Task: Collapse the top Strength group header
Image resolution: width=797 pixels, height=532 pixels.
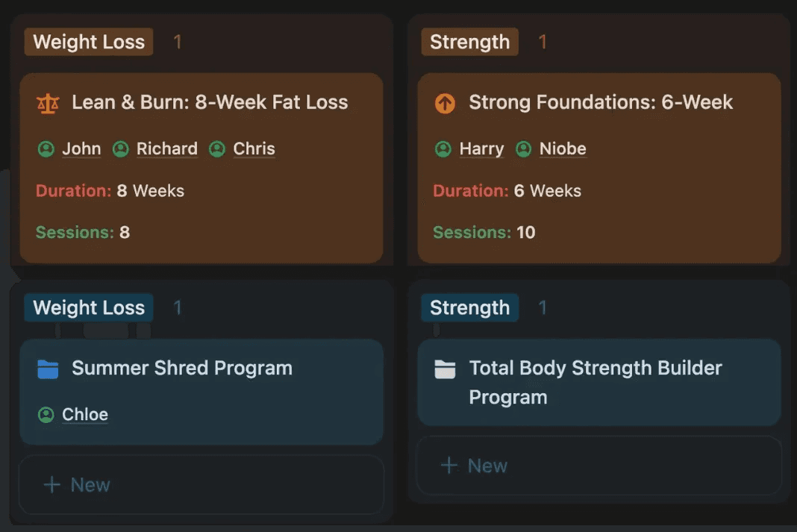Action: [x=469, y=42]
